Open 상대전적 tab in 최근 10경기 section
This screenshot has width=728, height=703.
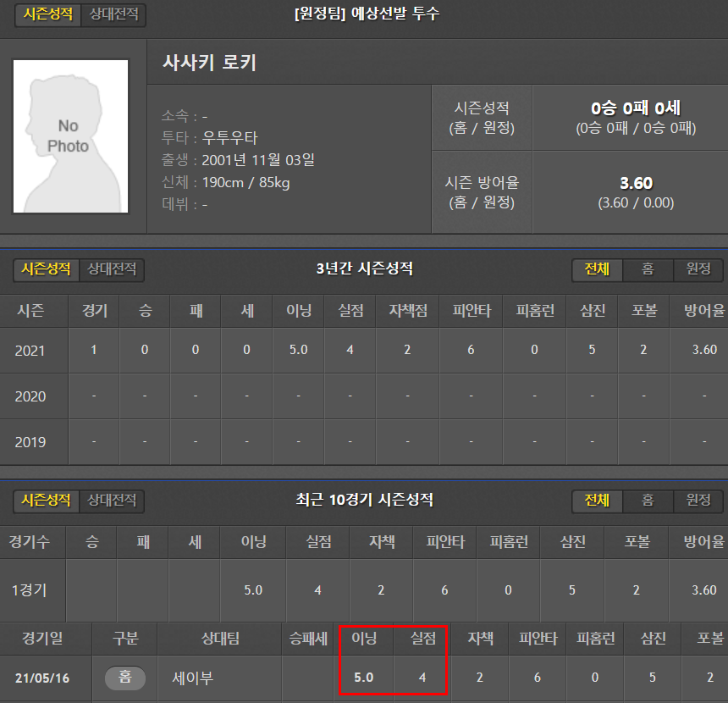point(112,501)
